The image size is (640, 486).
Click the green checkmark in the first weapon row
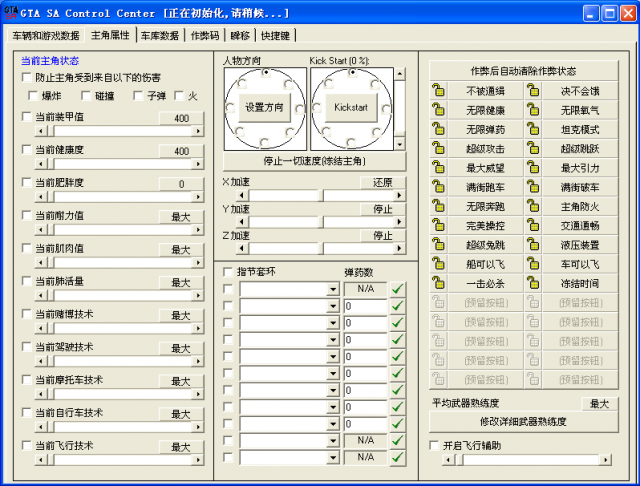(397, 289)
